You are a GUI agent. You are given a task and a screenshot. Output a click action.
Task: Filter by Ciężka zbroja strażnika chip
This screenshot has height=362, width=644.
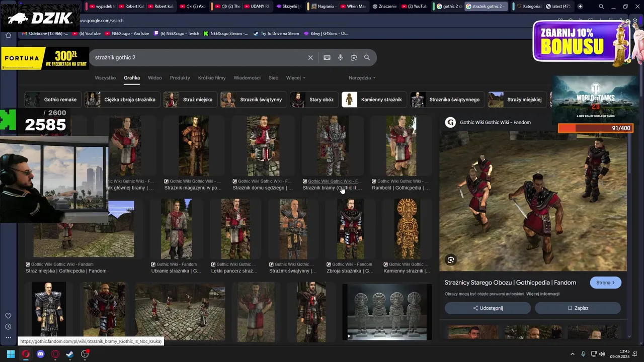click(122, 100)
